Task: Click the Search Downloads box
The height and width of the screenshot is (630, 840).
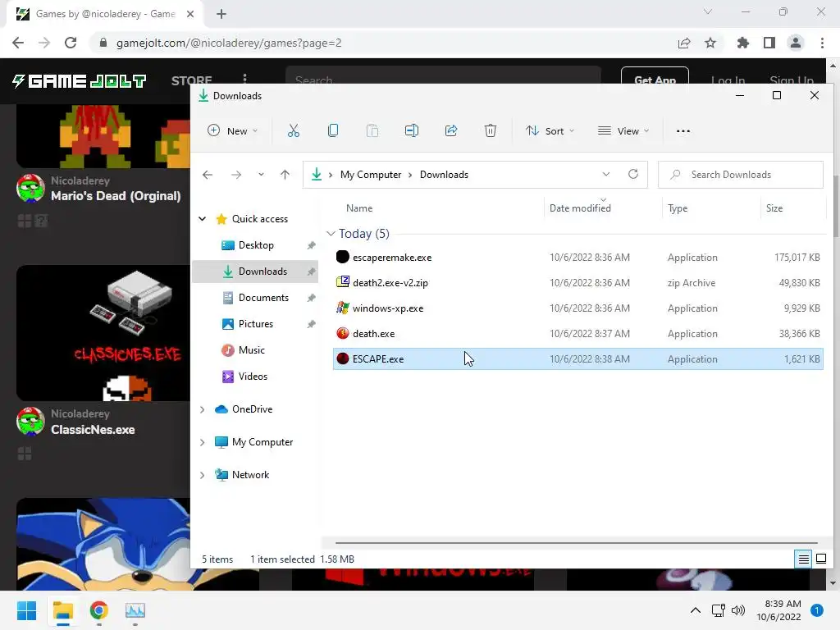Action: click(x=741, y=175)
